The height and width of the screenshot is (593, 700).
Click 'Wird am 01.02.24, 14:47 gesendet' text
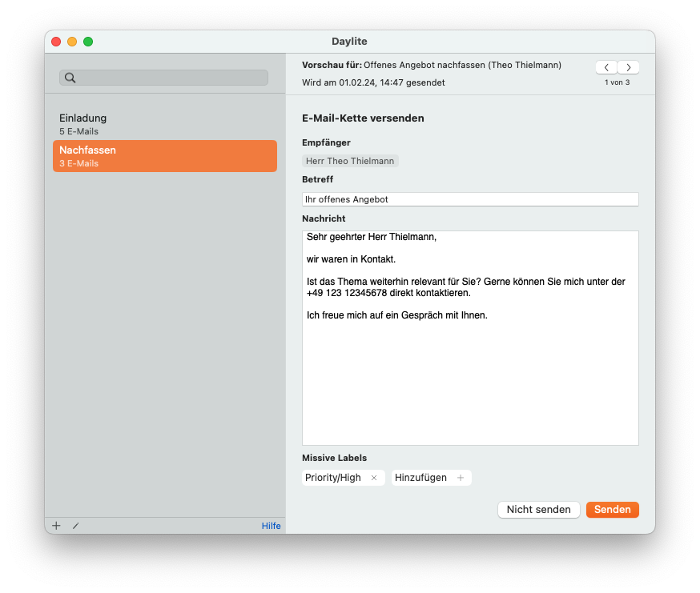373,82
